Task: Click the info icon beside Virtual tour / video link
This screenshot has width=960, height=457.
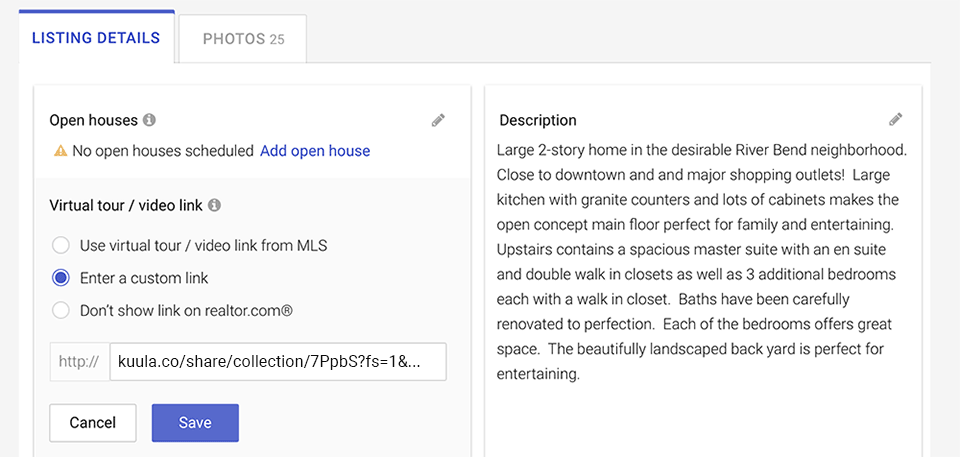Action: pyautogui.click(x=214, y=206)
